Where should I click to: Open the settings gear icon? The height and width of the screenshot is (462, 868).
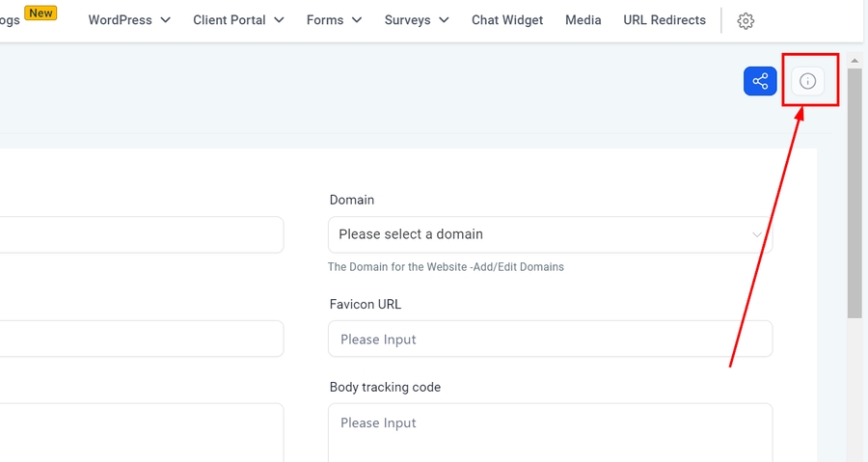[x=746, y=20]
